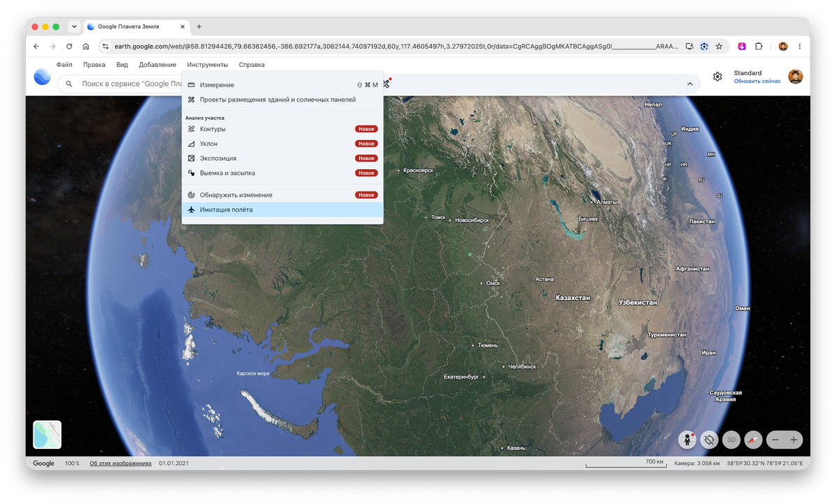The image size is (836, 504).
Task: Click the coordinates readout in status bar
Action: 764,464
